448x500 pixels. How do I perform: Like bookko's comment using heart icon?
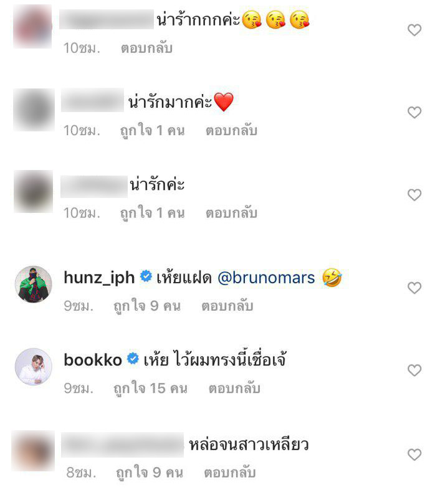(x=414, y=370)
